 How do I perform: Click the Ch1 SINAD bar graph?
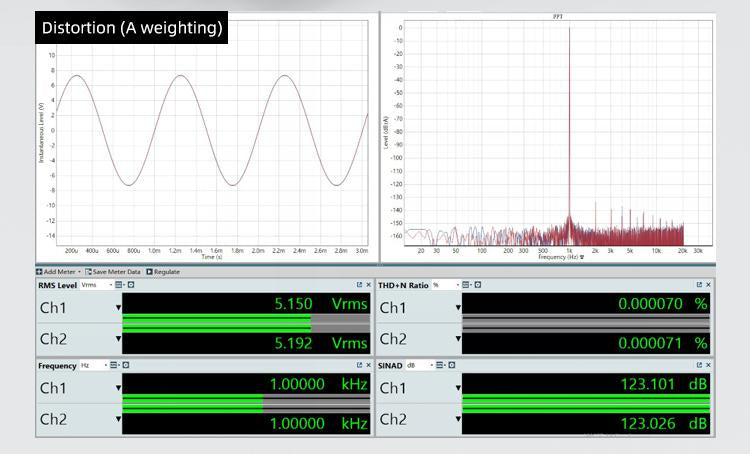click(585, 404)
